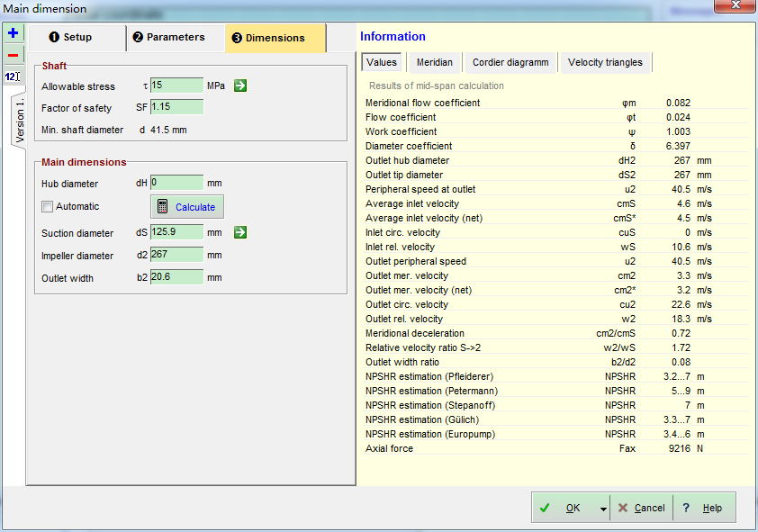Select the Meridional deceleration row
The width and height of the screenshot is (758, 532).
click(x=556, y=333)
